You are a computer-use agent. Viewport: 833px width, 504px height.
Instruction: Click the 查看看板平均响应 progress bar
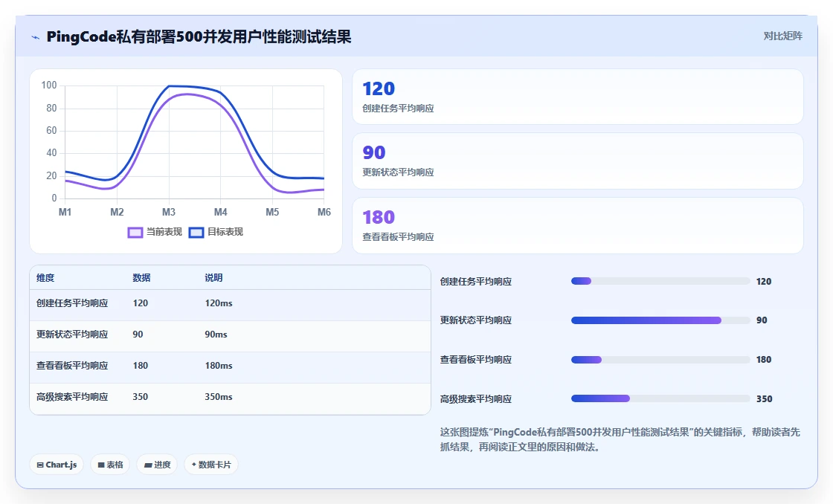click(660, 360)
